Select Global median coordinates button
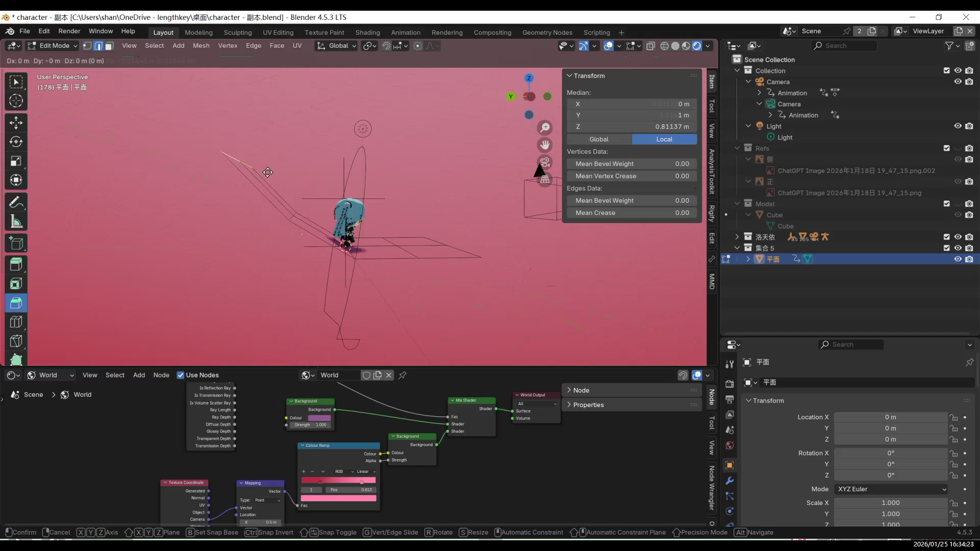 click(x=599, y=139)
